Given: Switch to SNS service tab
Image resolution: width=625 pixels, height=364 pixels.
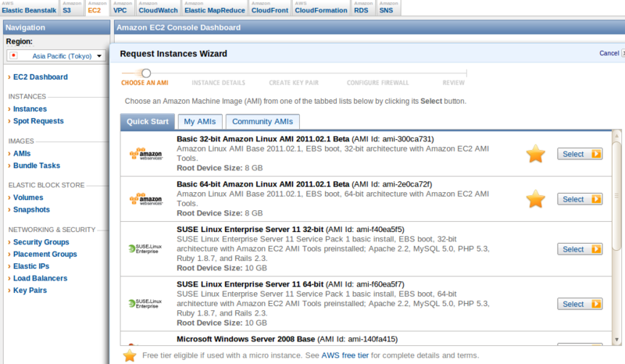Looking at the screenshot, I should [x=388, y=8].
